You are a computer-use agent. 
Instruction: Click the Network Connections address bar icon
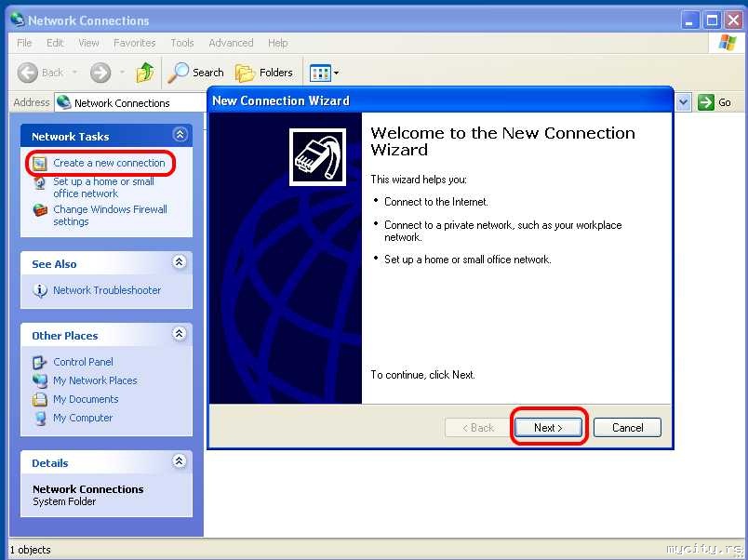point(64,102)
